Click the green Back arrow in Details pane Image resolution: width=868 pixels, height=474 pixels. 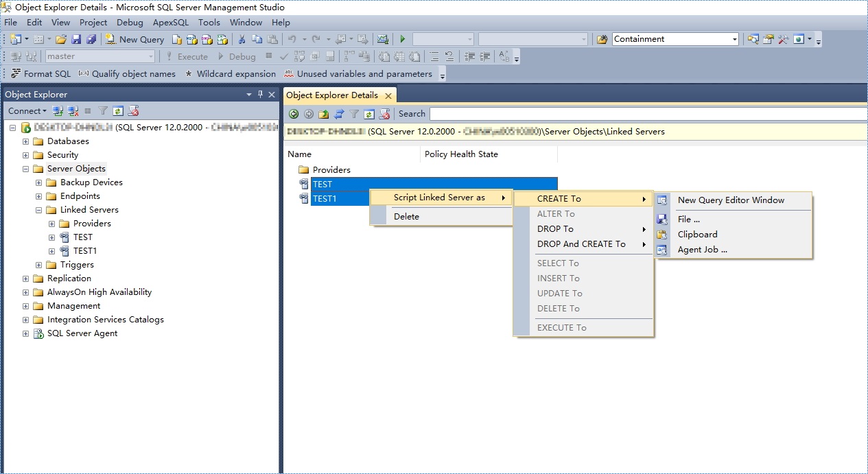(294, 114)
